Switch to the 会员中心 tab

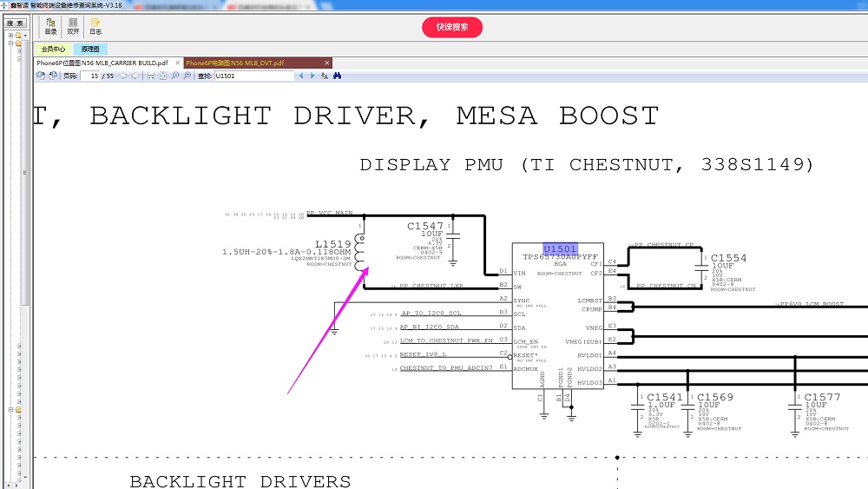(53, 50)
